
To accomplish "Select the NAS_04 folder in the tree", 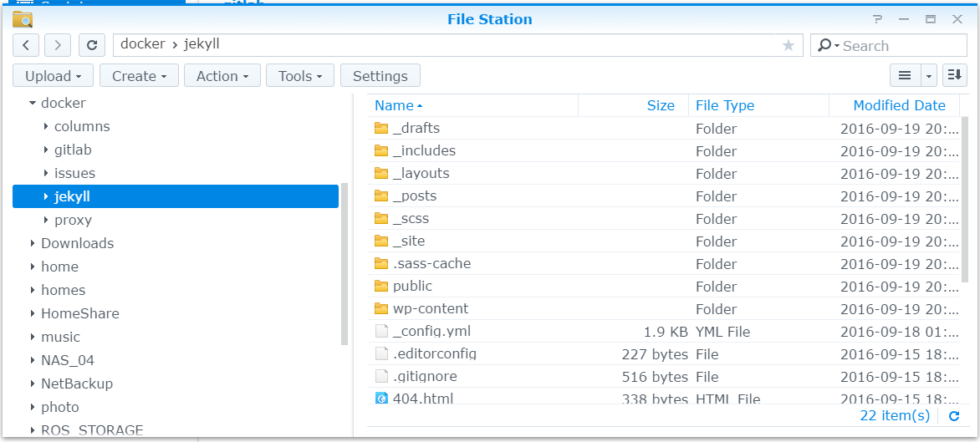I will pos(68,360).
